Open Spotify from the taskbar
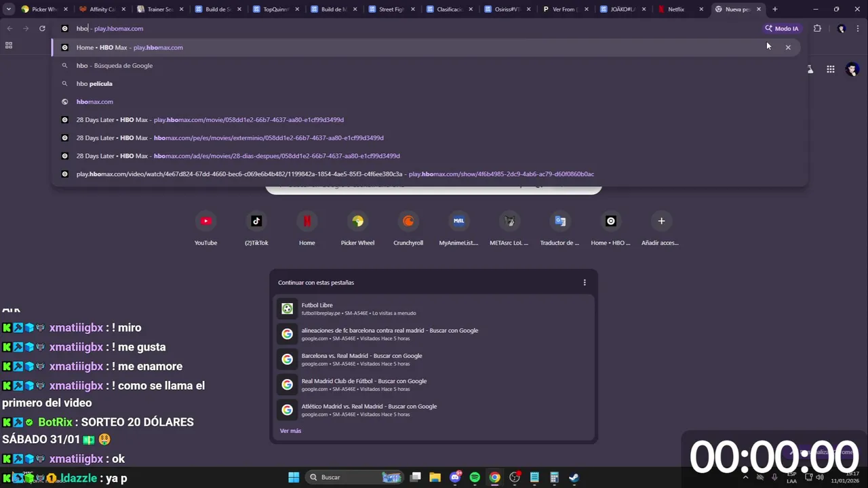The height and width of the screenshot is (488, 868). coord(475,477)
